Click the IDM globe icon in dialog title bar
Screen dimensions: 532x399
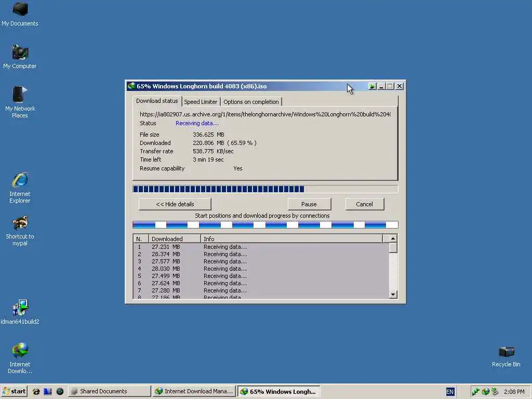pos(131,86)
